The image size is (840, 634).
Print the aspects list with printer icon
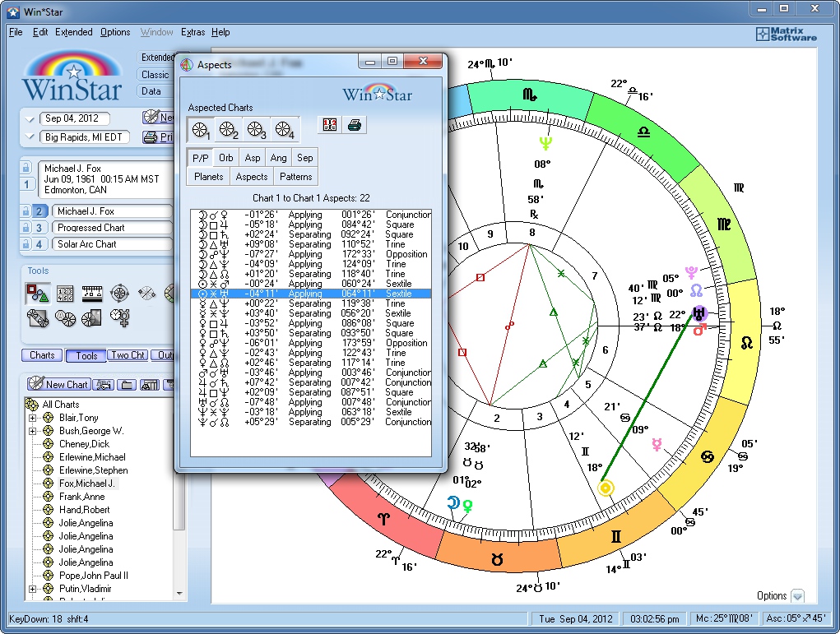(354, 125)
